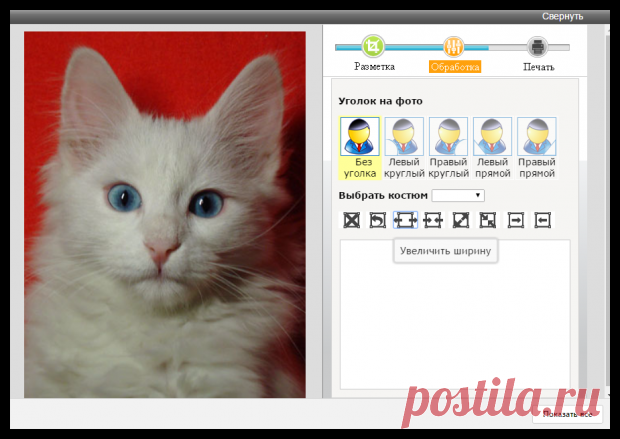Click the shift left arrow icon
Screen dimensions: 620x439
point(543,220)
